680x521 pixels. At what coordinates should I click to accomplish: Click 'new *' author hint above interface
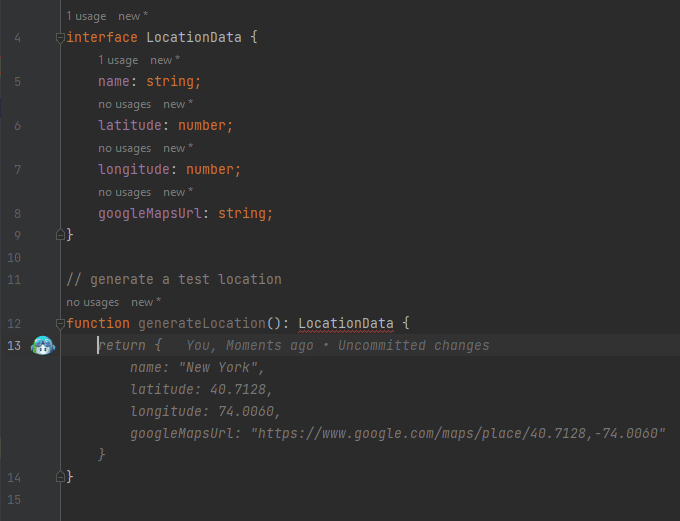[133, 16]
